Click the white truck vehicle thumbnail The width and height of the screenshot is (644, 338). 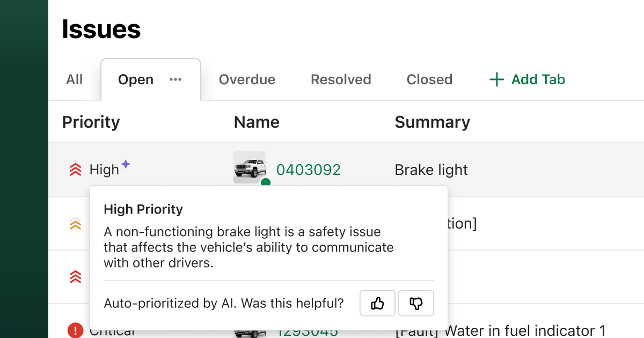[x=250, y=167]
